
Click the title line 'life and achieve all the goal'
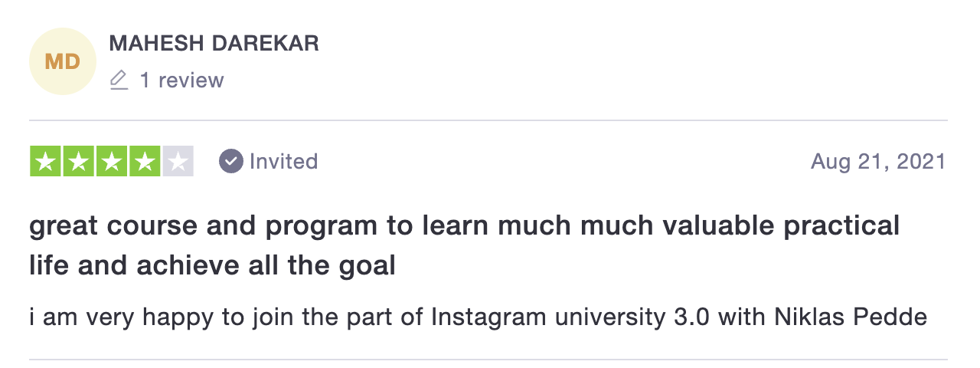(x=213, y=266)
